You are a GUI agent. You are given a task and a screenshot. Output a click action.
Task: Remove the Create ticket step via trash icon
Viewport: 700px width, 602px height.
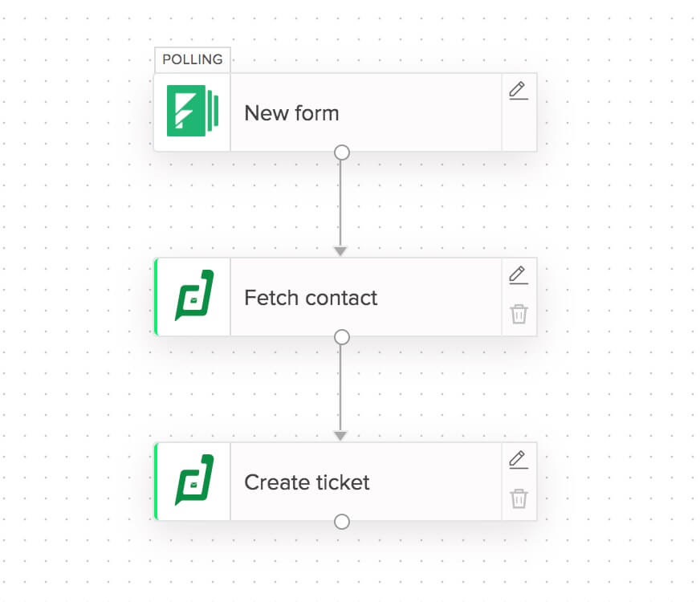tap(519, 498)
